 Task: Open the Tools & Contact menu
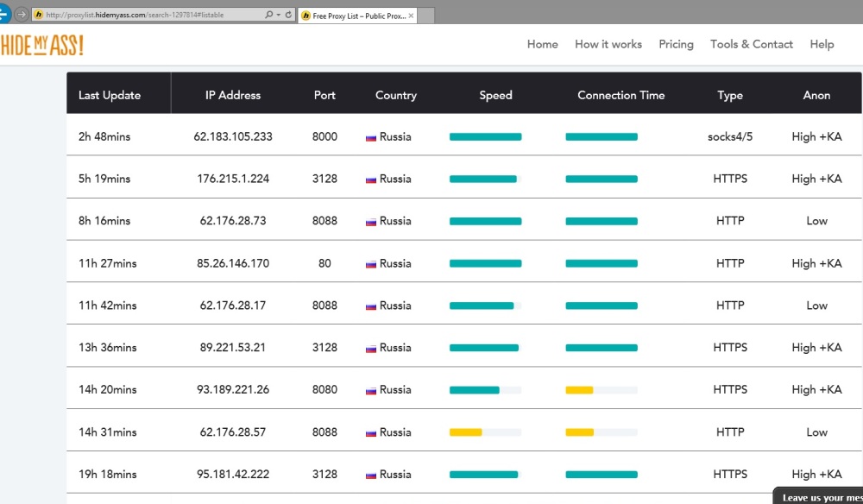click(751, 44)
